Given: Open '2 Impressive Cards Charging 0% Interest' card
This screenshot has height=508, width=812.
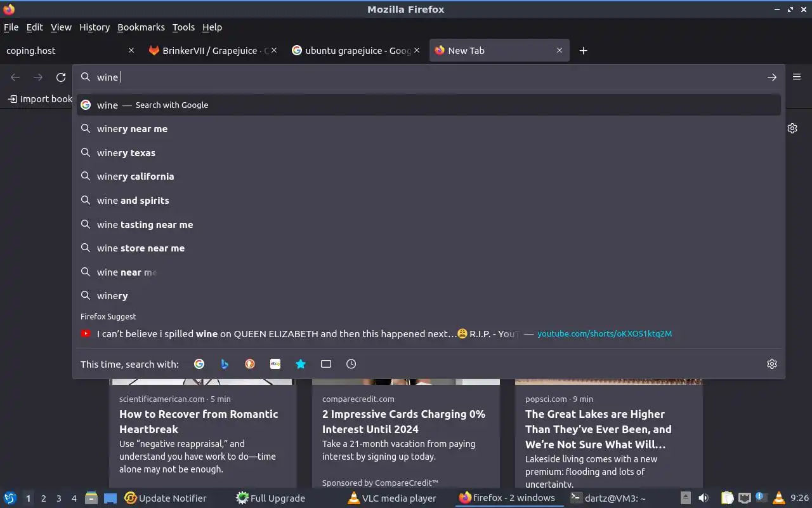Looking at the screenshot, I should coord(403,422).
